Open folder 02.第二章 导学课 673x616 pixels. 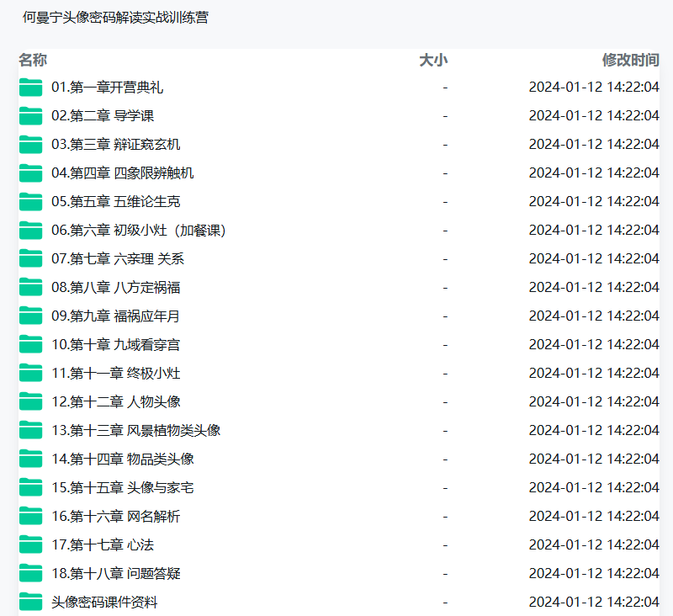[103, 116]
